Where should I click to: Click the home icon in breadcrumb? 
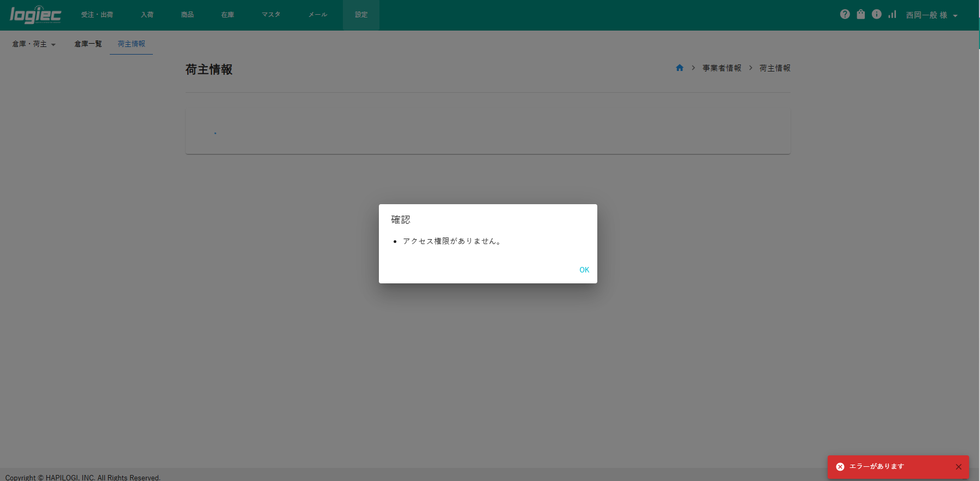(680, 68)
